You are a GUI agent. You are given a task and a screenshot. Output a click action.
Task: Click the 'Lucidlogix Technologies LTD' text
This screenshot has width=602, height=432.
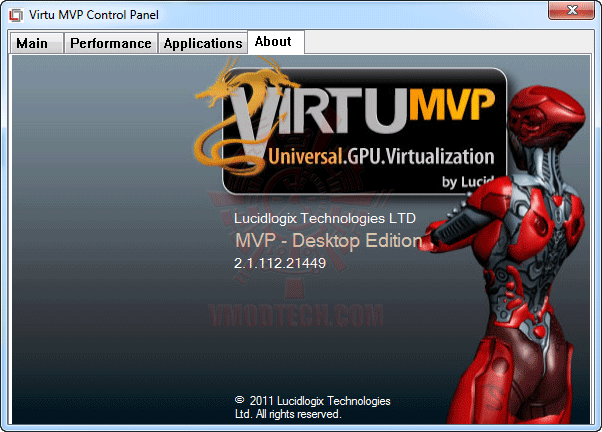(x=325, y=218)
